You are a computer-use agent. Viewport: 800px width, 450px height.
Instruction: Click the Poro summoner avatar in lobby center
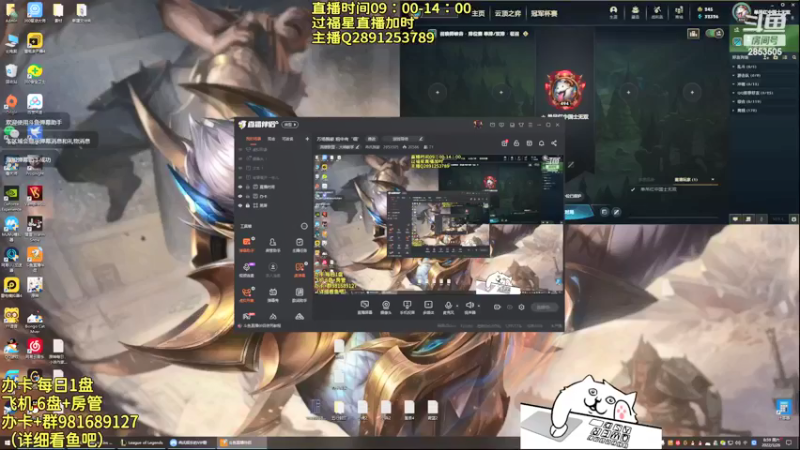click(565, 90)
